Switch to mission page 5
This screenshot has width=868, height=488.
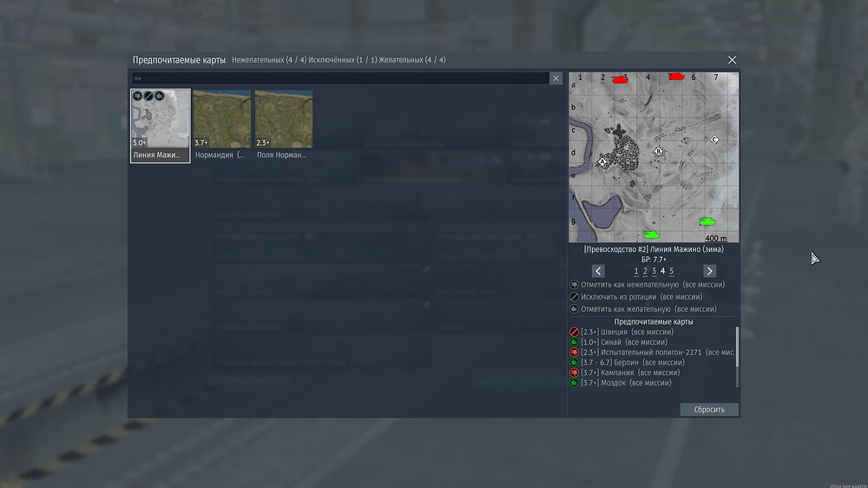672,271
